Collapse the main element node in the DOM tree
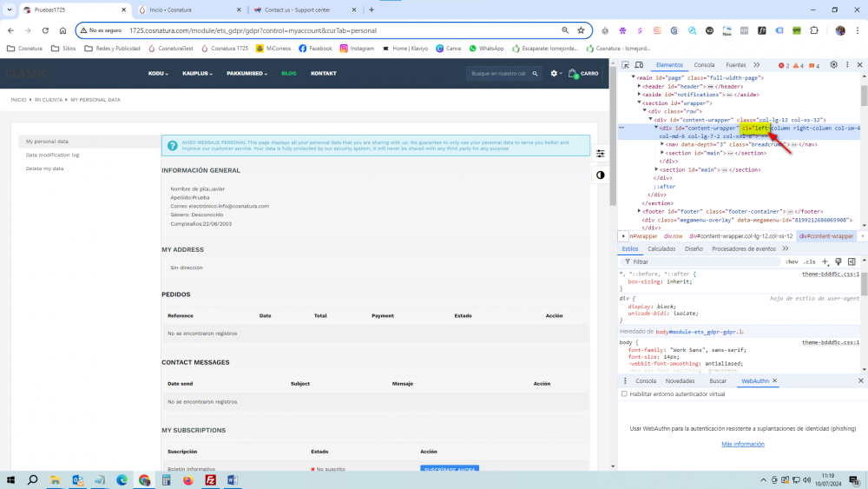The height and width of the screenshot is (489, 868). (634, 77)
